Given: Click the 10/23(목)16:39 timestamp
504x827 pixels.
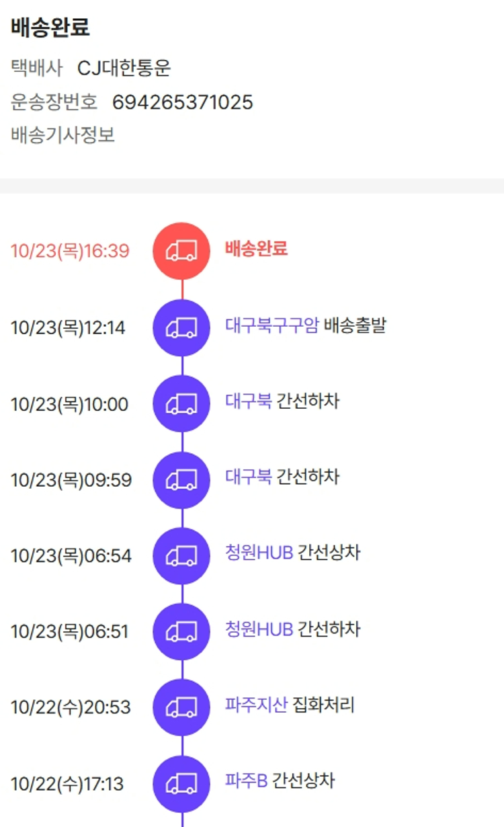Looking at the screenshot, I should pyautogui.click(x=70, y=251).
